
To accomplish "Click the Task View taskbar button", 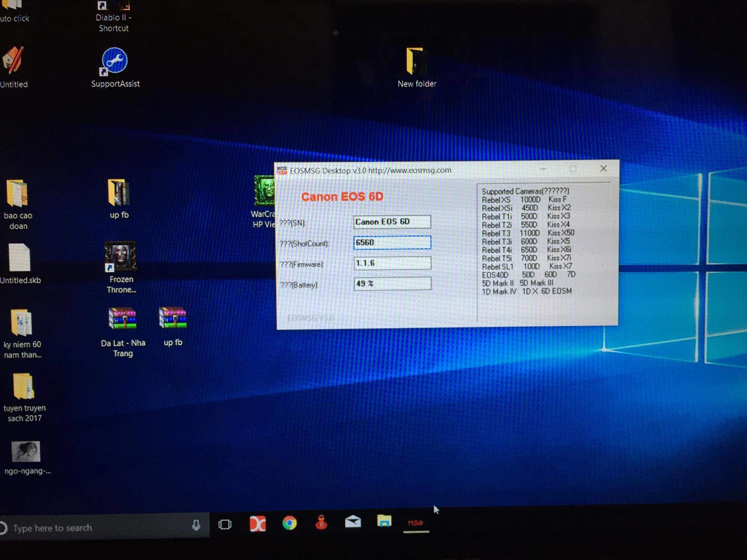I will pos(225,525).
